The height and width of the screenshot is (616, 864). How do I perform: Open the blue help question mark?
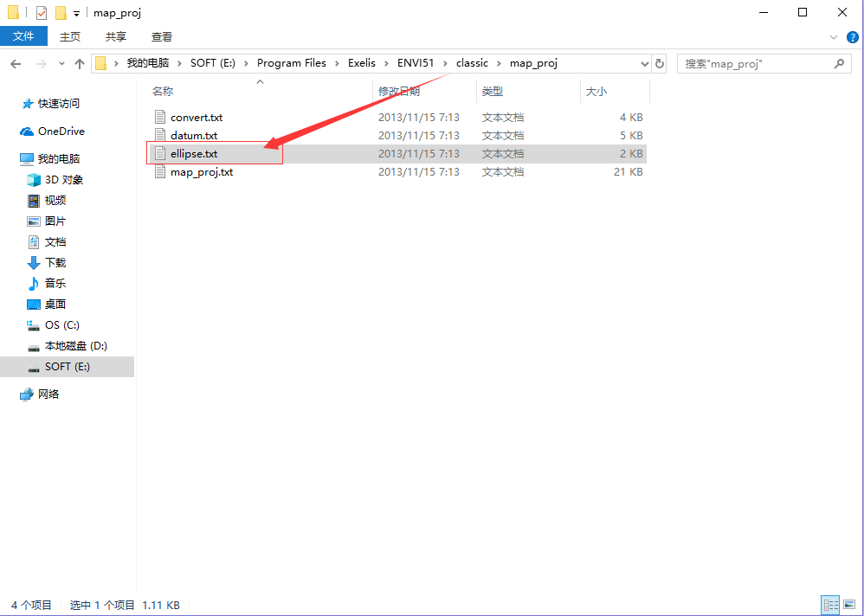[852, 37]
